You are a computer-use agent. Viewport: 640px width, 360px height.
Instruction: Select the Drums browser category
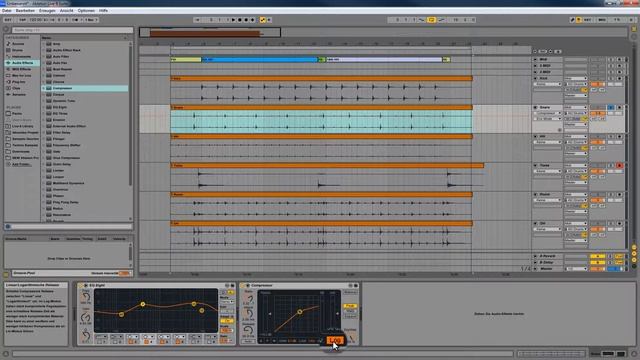point(17,50)
